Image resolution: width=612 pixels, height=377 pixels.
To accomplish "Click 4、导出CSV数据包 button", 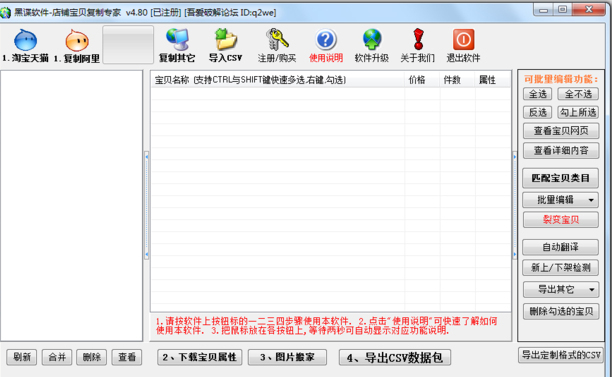I will point(395,357).
